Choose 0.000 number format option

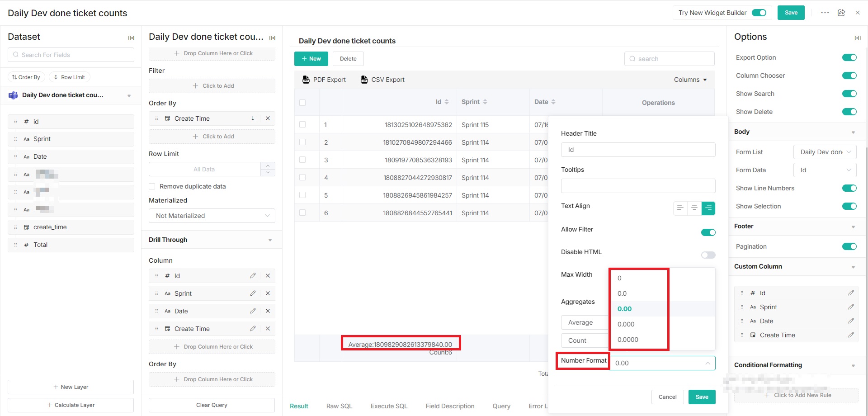[x=626, y=324]
